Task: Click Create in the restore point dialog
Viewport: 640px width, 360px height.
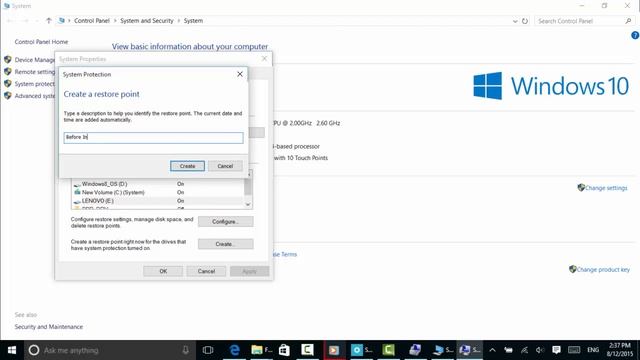Action: tap(187, 166)
